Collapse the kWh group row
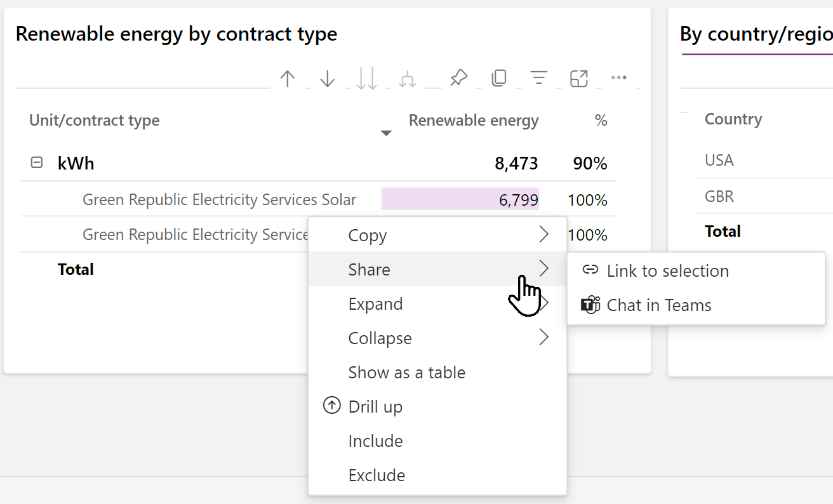Screen dimensions: 833x504 pos(37,162)
